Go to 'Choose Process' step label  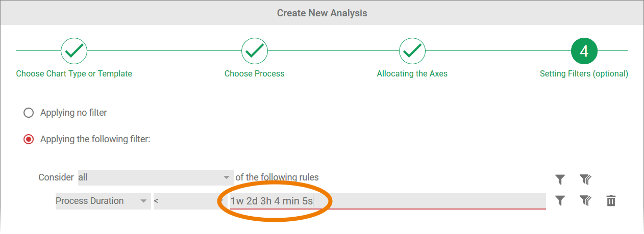click(x=254, y=73)
